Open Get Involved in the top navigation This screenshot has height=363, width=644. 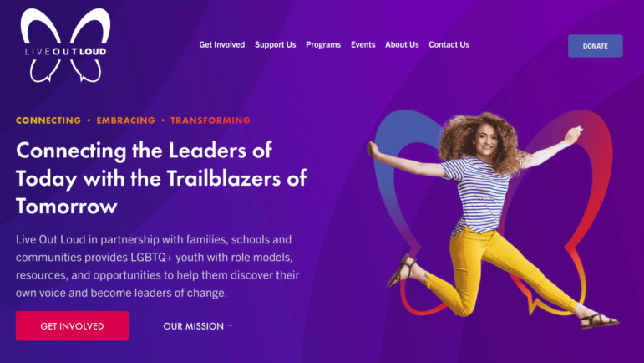pyautogui.click(x=222, y=44)
